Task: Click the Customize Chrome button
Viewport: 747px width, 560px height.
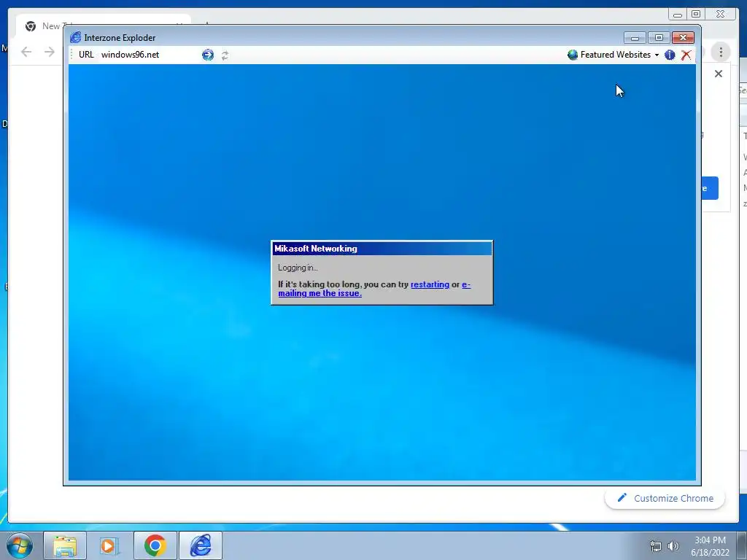Action: point(665,498)
